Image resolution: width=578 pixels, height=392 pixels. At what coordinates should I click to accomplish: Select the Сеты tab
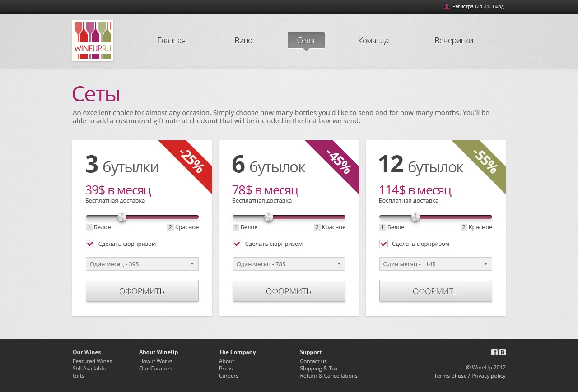click(306, 41)
